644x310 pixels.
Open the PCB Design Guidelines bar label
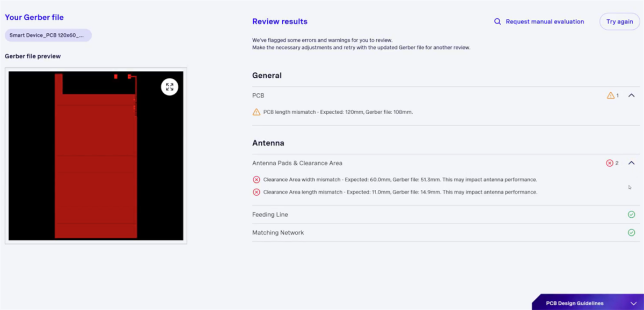pyautogui.click(x=574, y=303)
